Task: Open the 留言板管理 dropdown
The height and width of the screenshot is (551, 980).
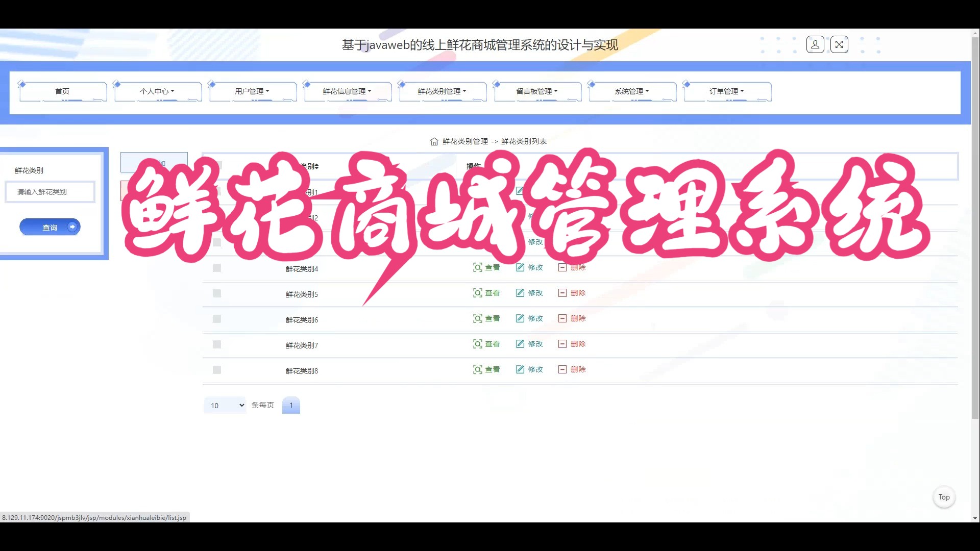Action: [x=537, y=91]
